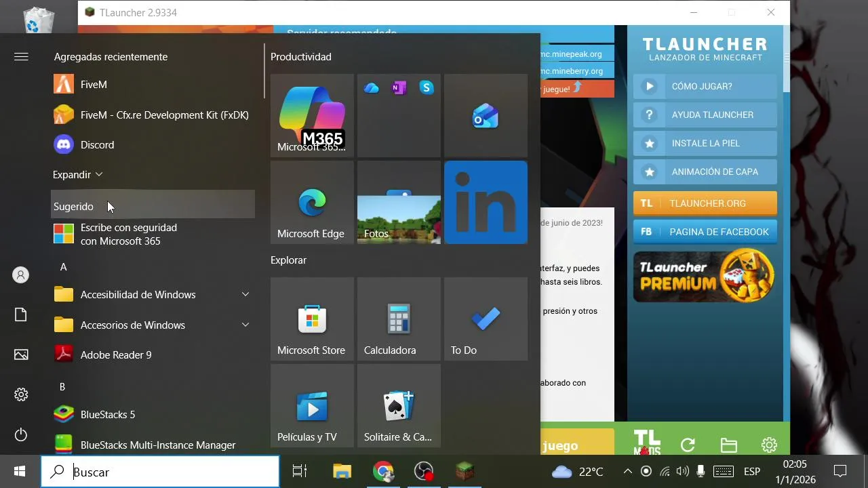Image resolution: width=868 pixels, height=488 pixels.
Task: Open the Solitaire & Casual Games tile
Action: pyautogui.click(x=399, y=406)
